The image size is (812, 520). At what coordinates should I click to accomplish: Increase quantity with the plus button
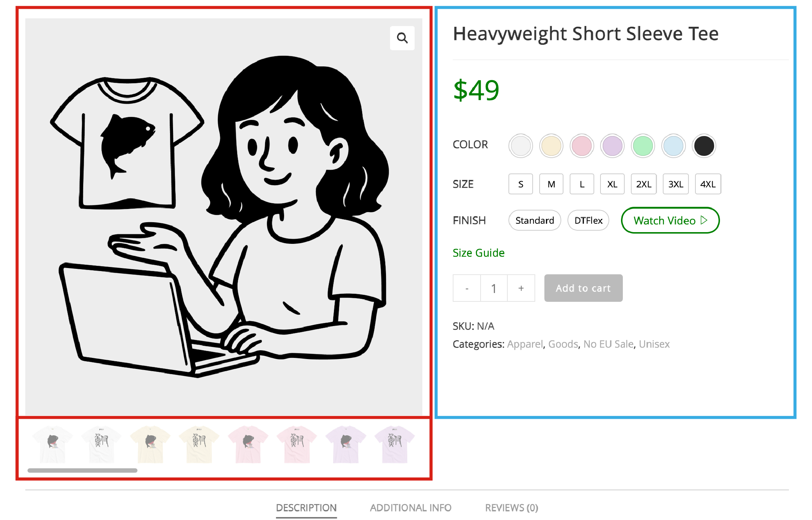pyautogui.click(x=521, y=288)
